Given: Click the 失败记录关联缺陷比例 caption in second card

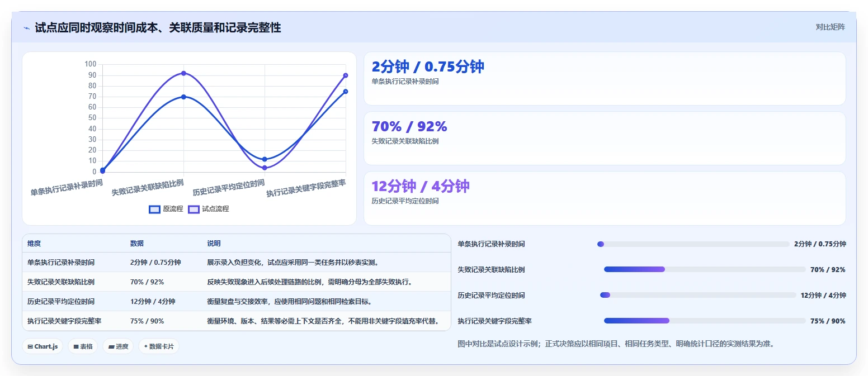Looking at the screenshot, I should tap(405, 141).
